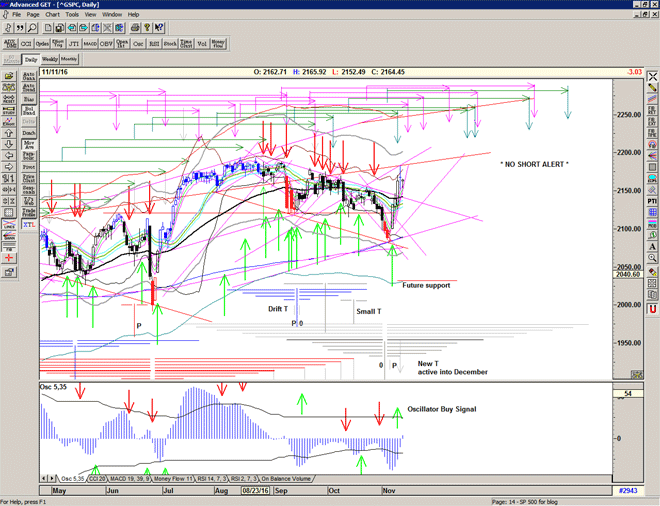Add the RSI study from toolbar
Viewport: 660px width, 506px height.
point(155,44)
